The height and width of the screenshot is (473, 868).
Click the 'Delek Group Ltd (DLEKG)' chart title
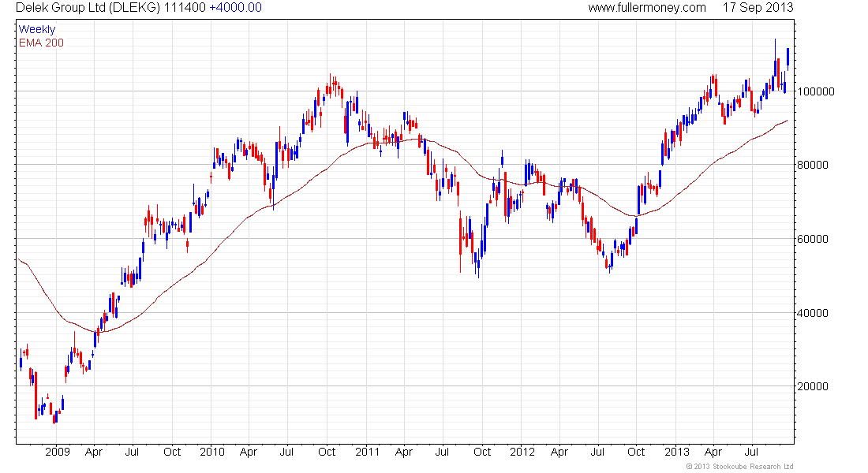[x=88, y=8]
